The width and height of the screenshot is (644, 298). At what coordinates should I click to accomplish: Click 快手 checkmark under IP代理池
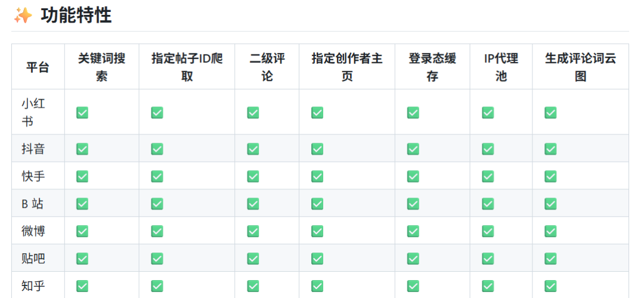pyautogui.click(x=488, y=176)
